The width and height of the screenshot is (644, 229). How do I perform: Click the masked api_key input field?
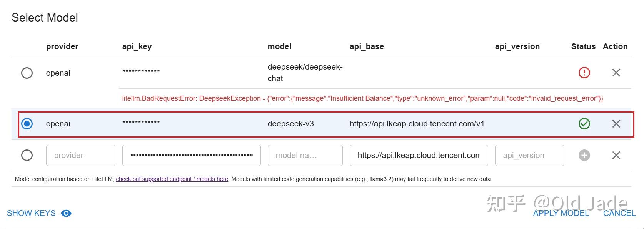[191, 155]
